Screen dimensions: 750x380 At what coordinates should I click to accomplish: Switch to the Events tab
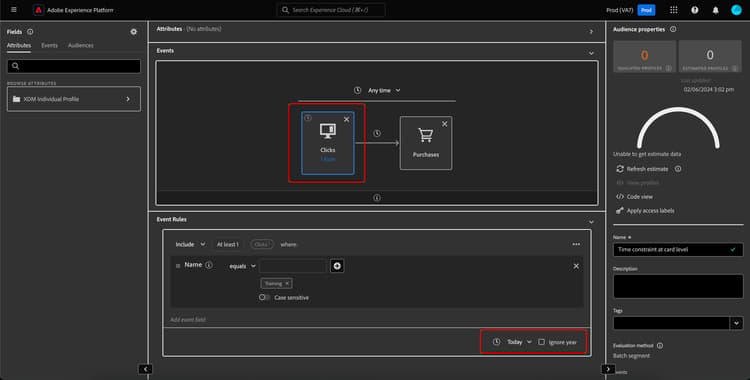tap(49, 45)
